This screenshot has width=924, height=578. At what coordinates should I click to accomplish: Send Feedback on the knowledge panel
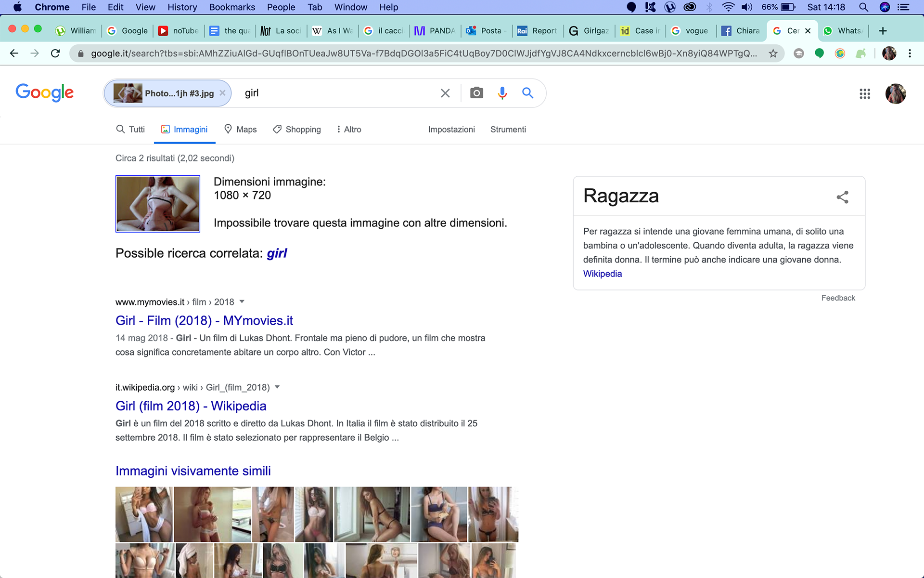(x=838, y=298)
